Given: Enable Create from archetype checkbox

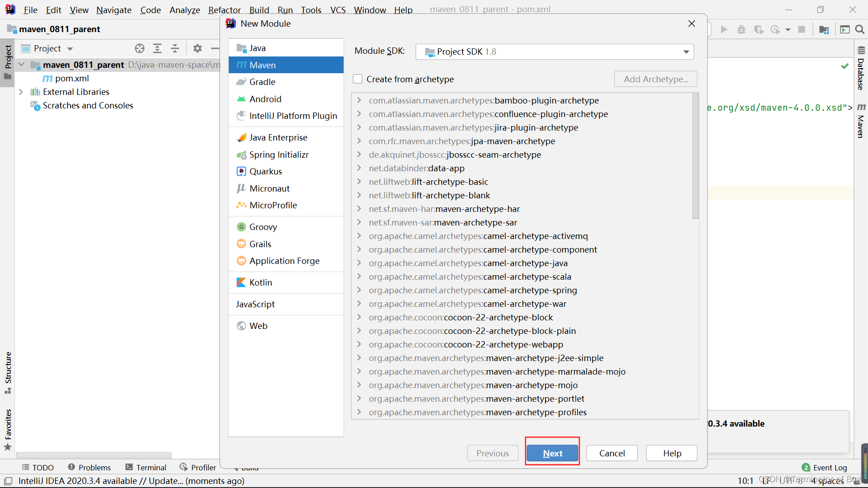Looking at the screenshot, I should [x=358, y=79].
